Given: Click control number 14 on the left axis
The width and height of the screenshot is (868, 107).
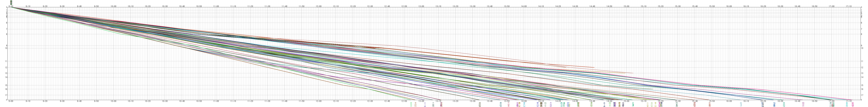Looking at the screenshot, I should pos(6,77).
